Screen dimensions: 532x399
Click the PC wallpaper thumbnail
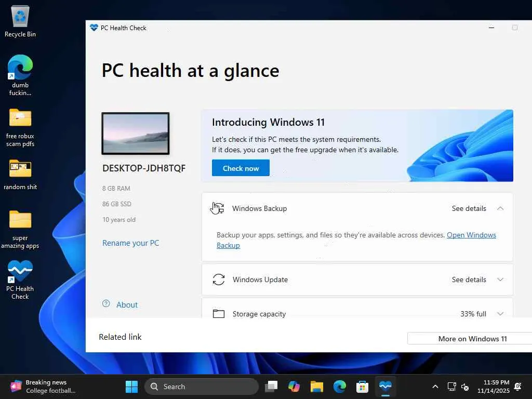(136, 134)
